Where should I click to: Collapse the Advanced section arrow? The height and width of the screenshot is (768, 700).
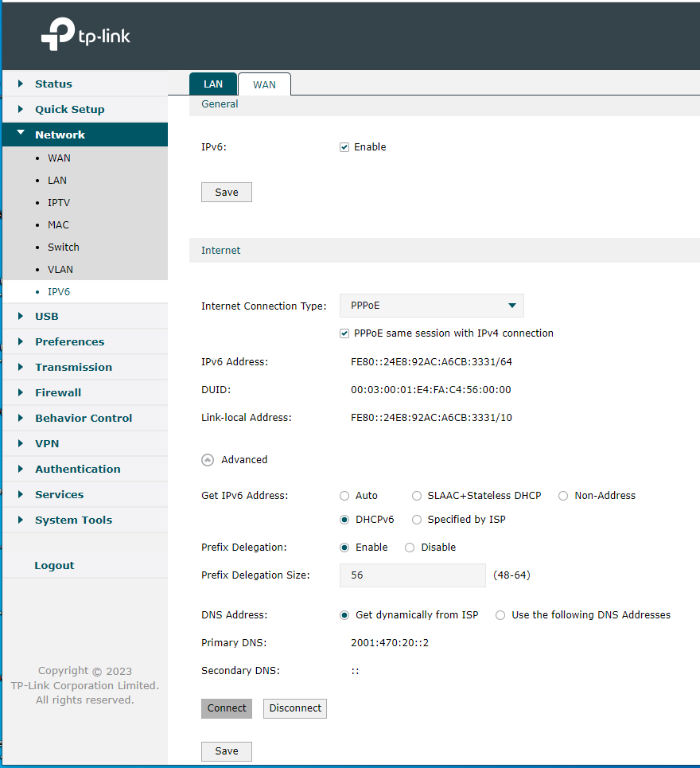(207, 459)
